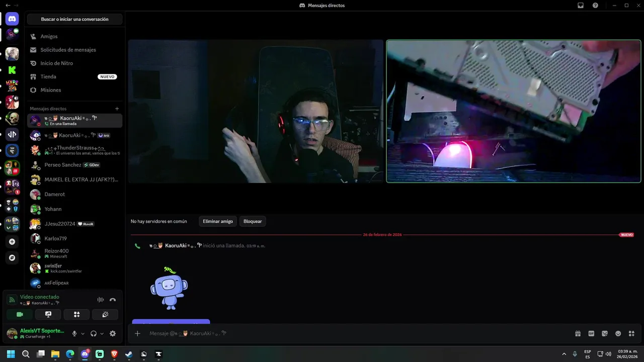Viewport: 644px width, 362px height.
Task: Click Eliminar amigo button
Action: click(218, 221)
